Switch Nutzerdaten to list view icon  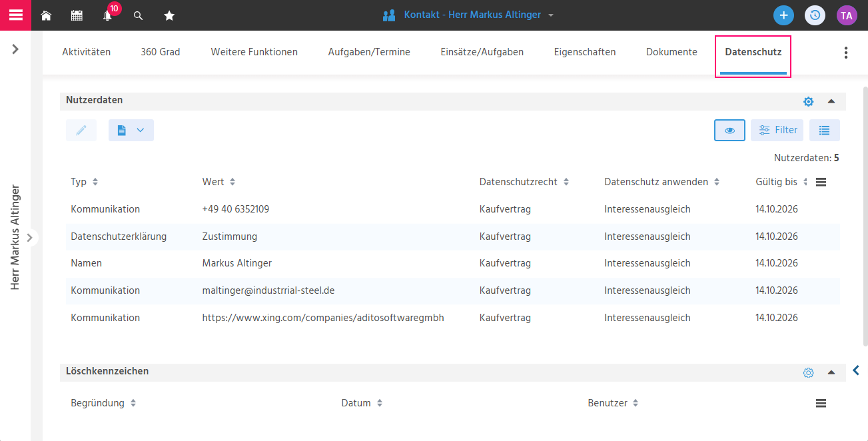pos(824,130)
